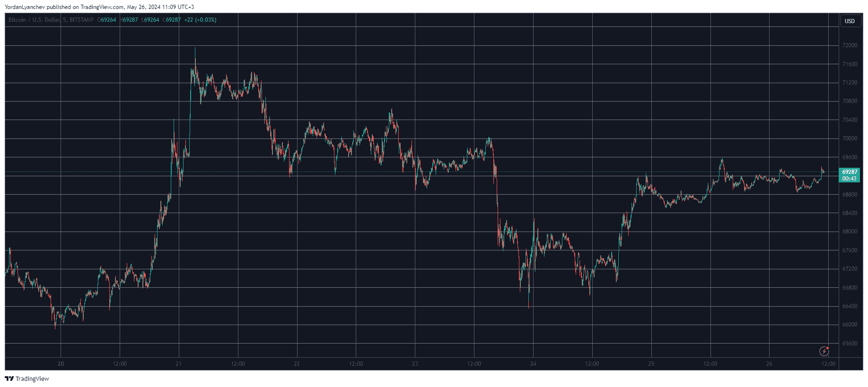
Task: Click the May 26, 2024 11:09 UTC+3 timestamp
Action: click(160, 7)
